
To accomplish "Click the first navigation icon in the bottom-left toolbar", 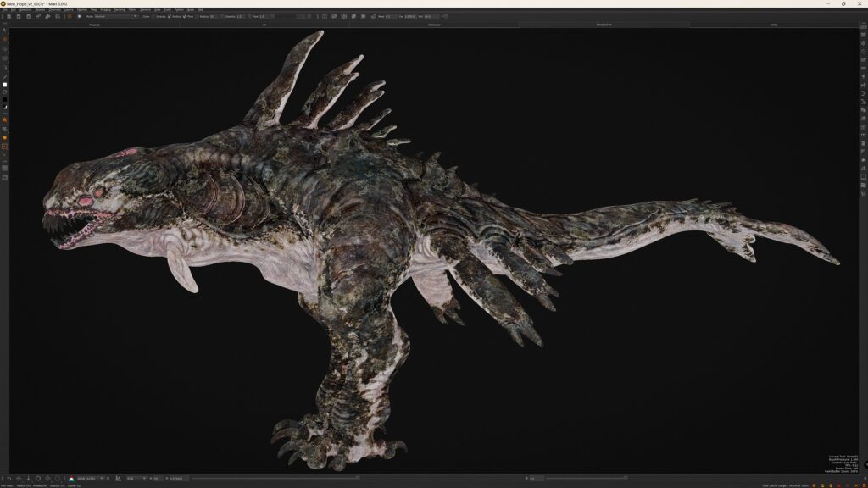I will pyautogui.click(x=8, y=479).
